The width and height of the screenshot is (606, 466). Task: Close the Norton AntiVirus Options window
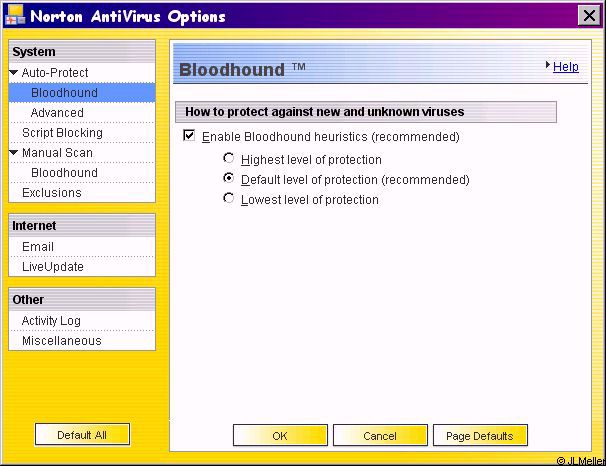588,16
